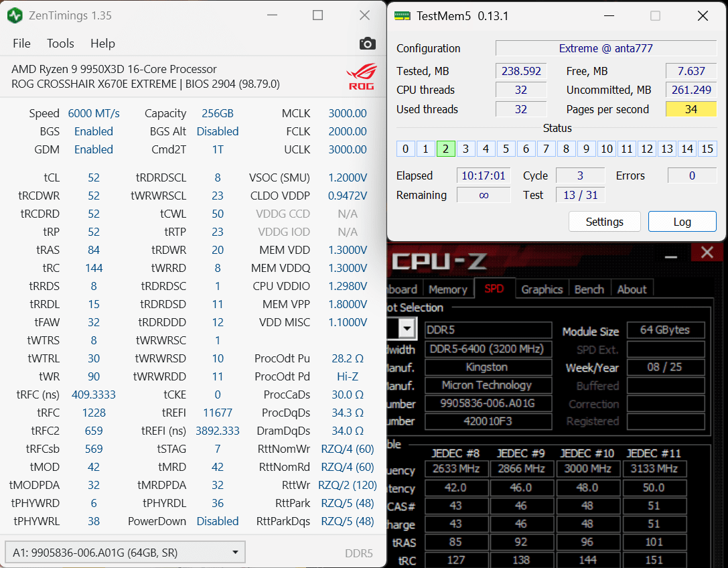Click the Settings button in TestMem5
728x568 pixels.
pyautogui.click(x=605, y=222)
